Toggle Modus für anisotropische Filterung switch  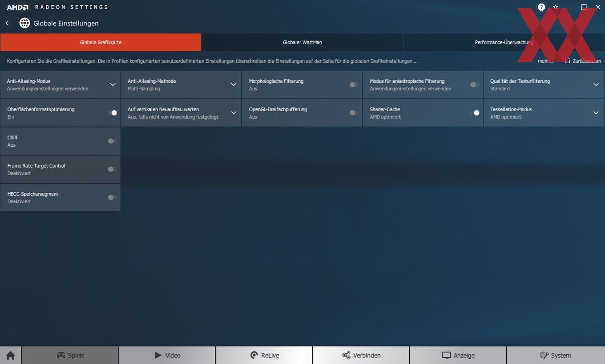(x=475, y=84)
